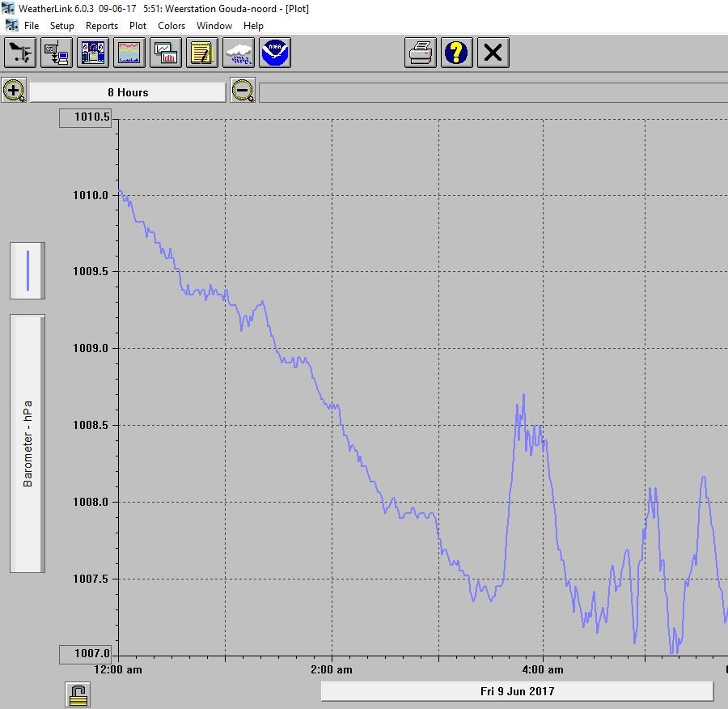
Task: Open the download data toolbar icon
Action: [56, 53]
